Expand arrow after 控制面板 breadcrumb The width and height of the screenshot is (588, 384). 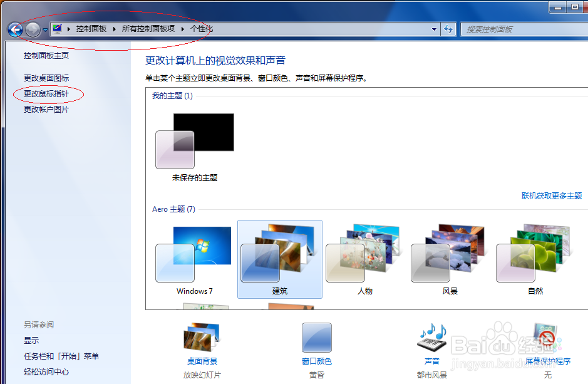115,29
